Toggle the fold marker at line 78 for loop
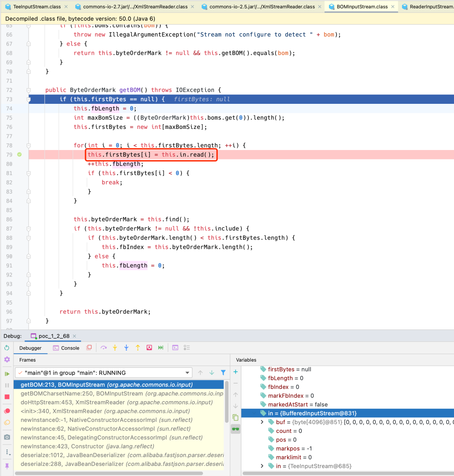Viewport: 454px width, 476px height. pyautogui.click(x=29, y=145)
